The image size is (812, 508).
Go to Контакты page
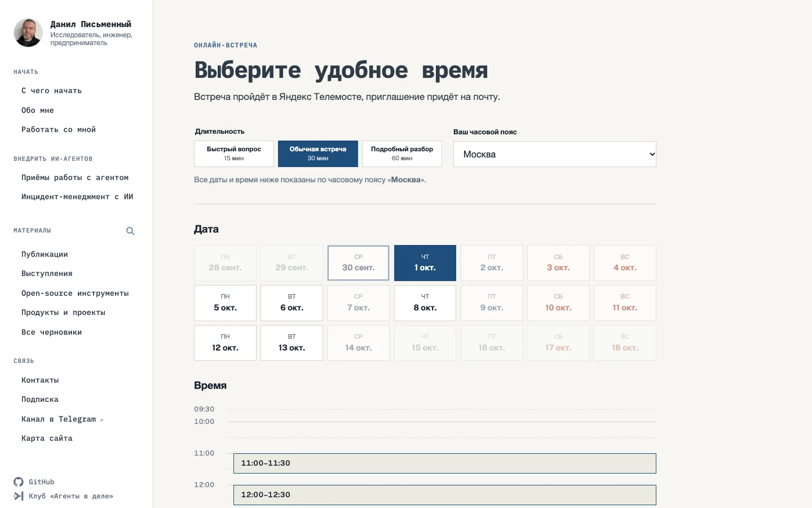(40, 380)
